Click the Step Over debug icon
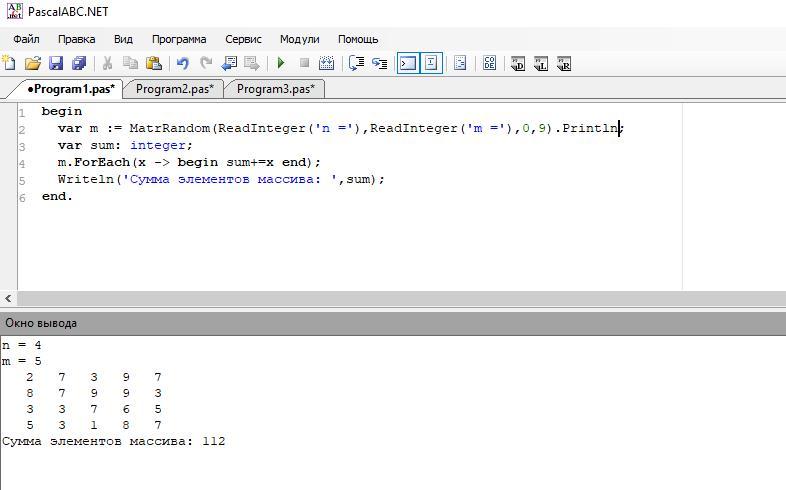Screen dimensions: 786x490 [x=356, y=63]
